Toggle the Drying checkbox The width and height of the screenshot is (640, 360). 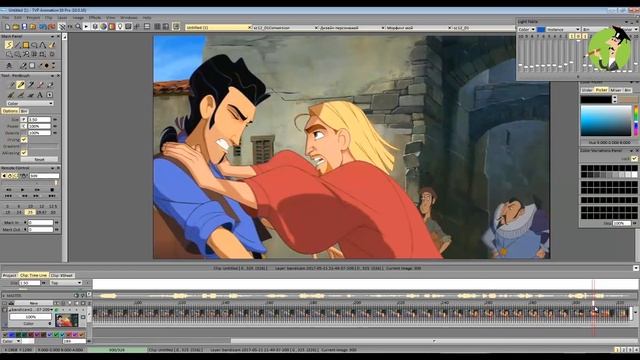[x=24, y=140]
